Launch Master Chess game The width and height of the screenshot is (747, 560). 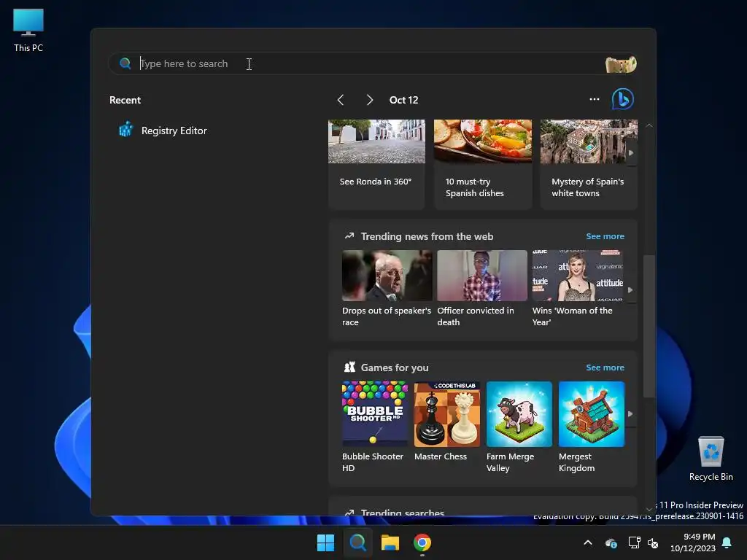coord(447,422)
